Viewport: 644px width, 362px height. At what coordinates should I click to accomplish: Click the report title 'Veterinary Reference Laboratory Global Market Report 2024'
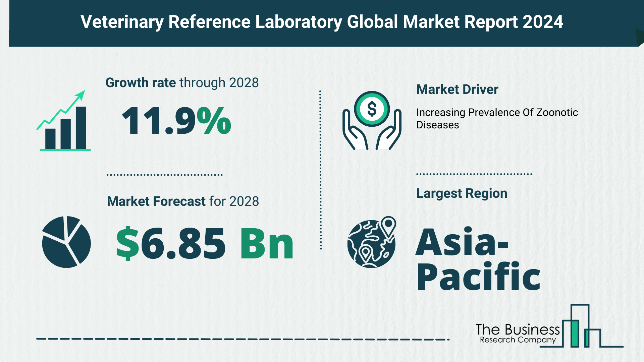322,22
